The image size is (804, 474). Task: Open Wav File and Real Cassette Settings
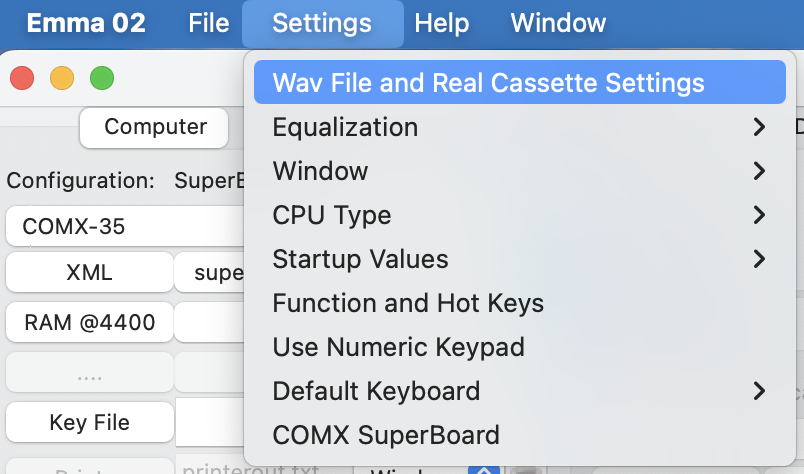[488, 83]
